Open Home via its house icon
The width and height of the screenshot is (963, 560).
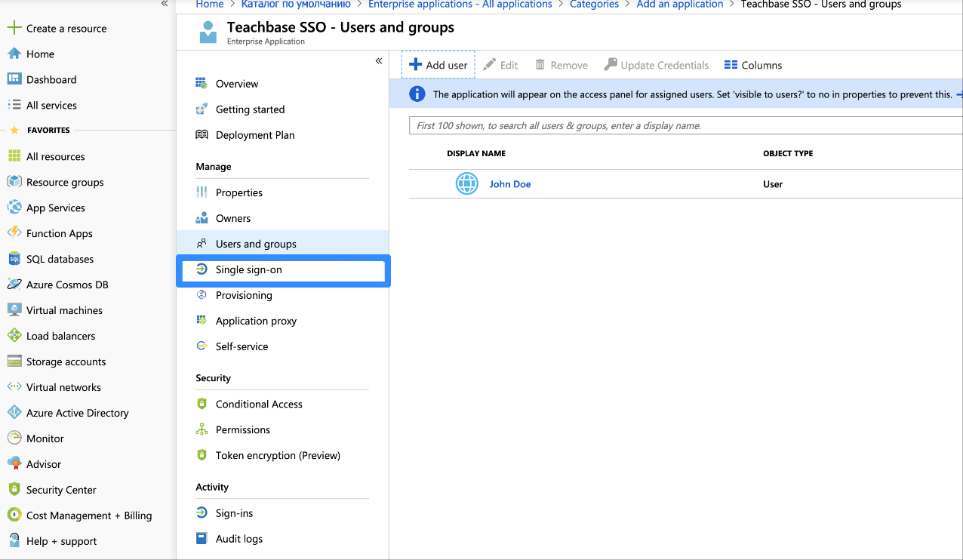click(x=14, y=54)
